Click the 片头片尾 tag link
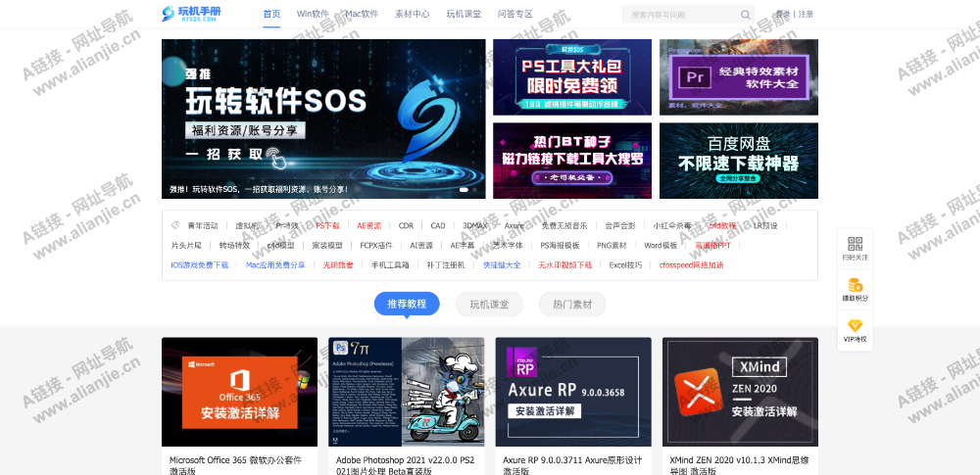 [x=186, y=246]
